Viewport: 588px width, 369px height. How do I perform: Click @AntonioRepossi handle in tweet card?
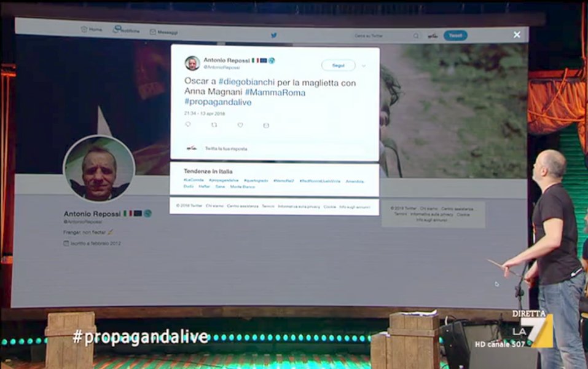tap(222, 67)
